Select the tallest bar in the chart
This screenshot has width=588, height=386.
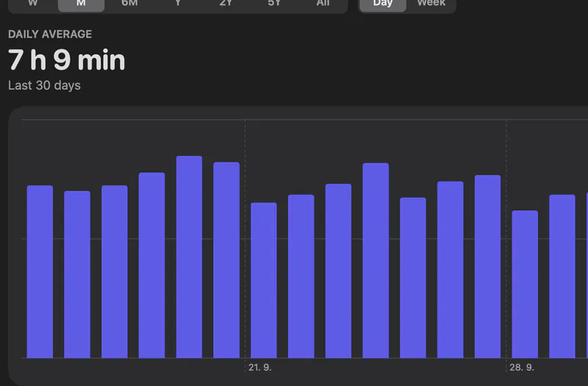(x=189, y=257)
